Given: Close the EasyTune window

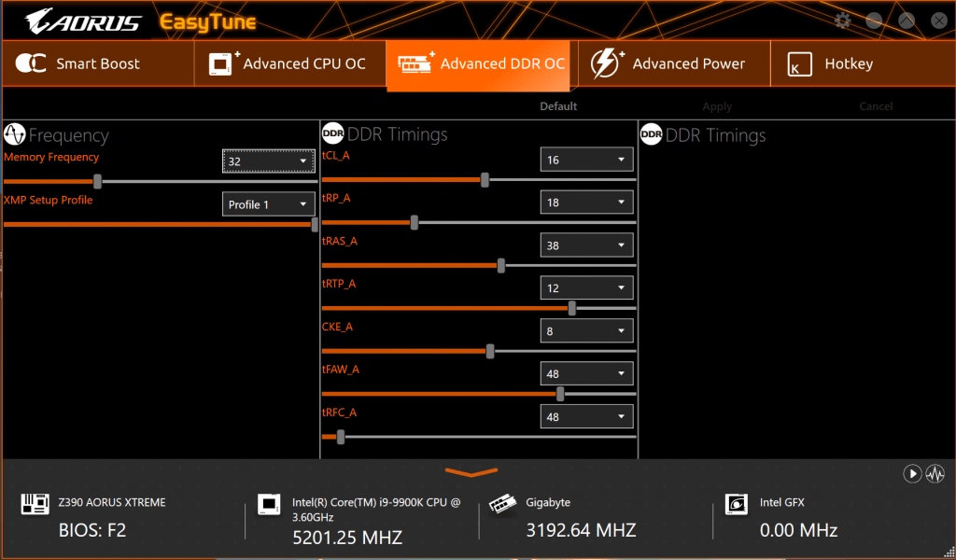Looking at the screenshot, I should coord(939,21).
